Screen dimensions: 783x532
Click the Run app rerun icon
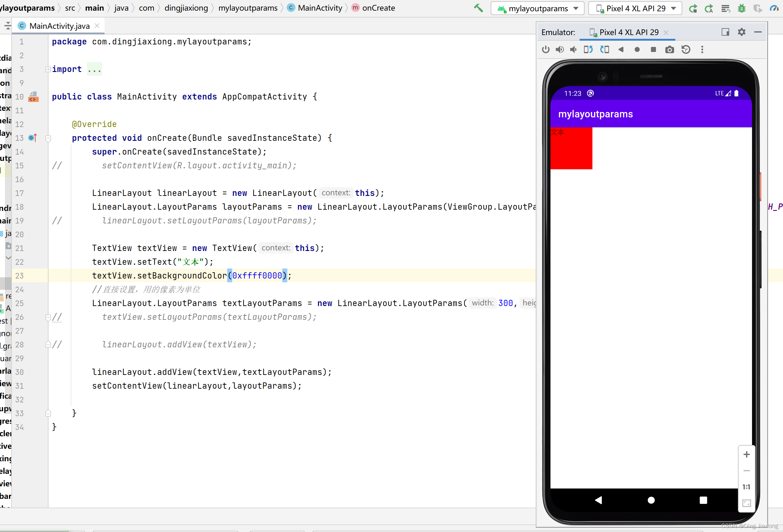click(x=693, y=8)
